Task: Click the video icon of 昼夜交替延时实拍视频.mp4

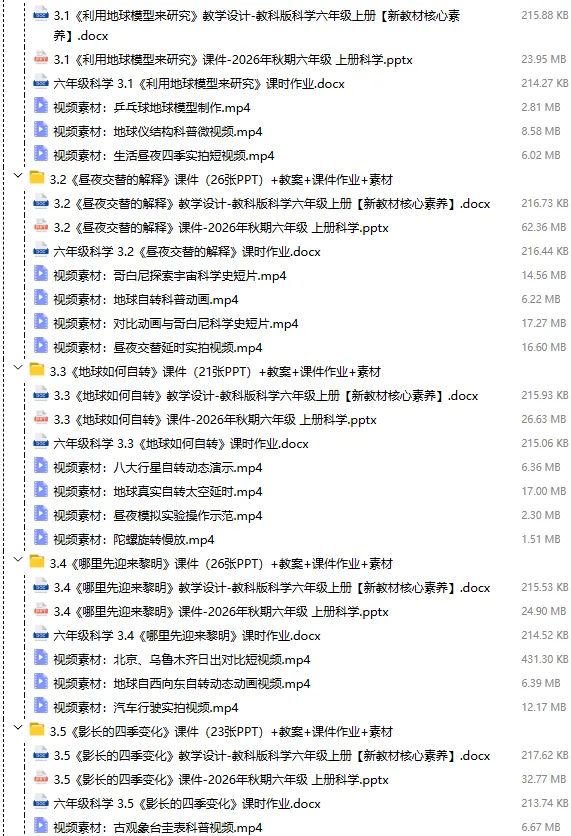Action: (x=41, y=346)
